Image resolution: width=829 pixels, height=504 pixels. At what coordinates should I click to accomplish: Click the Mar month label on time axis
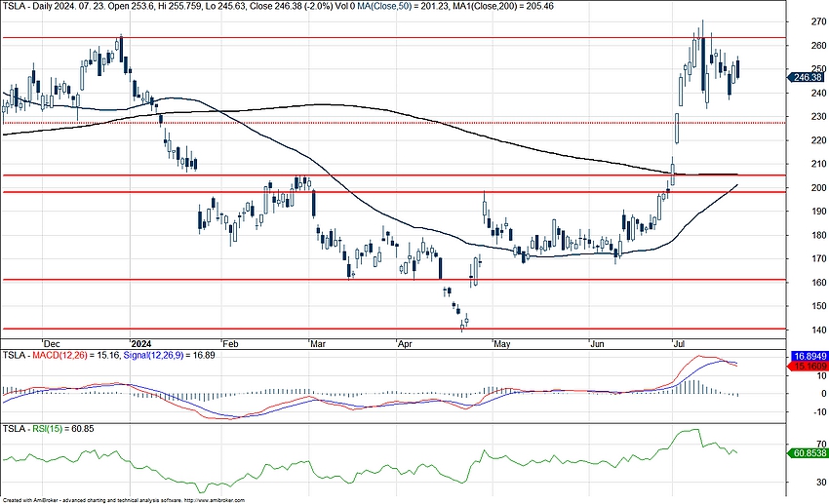tap(318, 344)
